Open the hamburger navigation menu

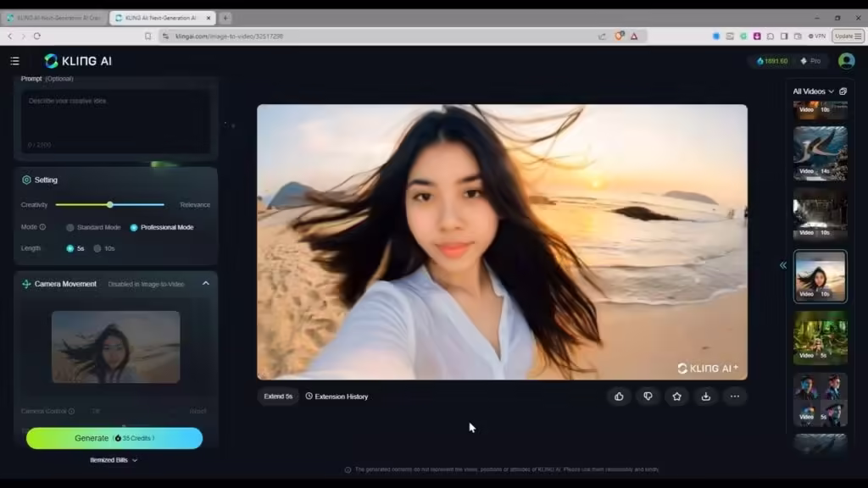coord(15,61)
